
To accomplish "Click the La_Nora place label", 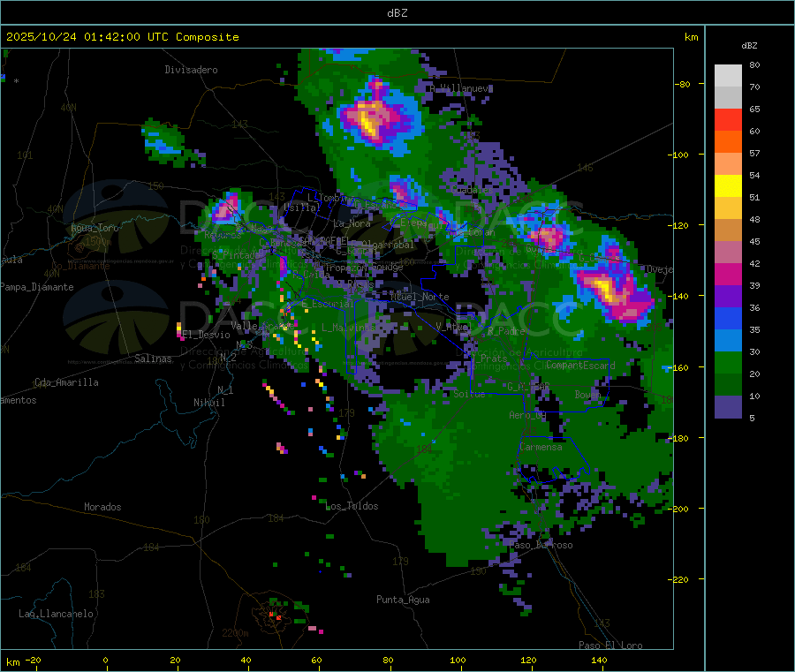I will [352, 223].
